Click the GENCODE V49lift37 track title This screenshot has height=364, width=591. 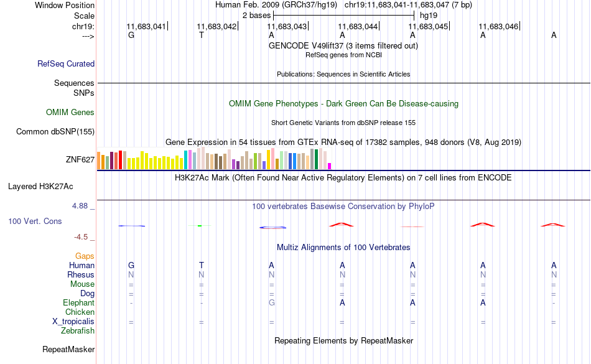(x=343, y=46)
